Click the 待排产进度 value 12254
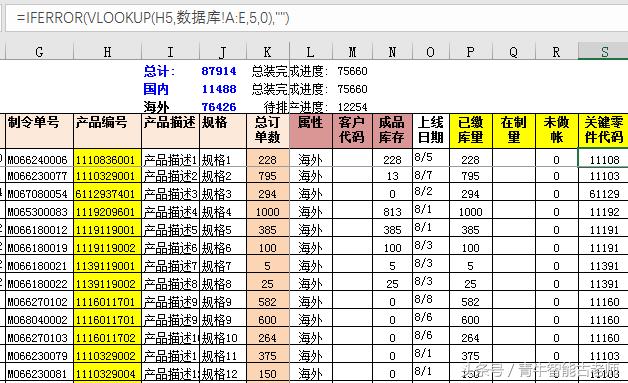The height and width of the screenshot is (383, 628). [x=352, y=107]
